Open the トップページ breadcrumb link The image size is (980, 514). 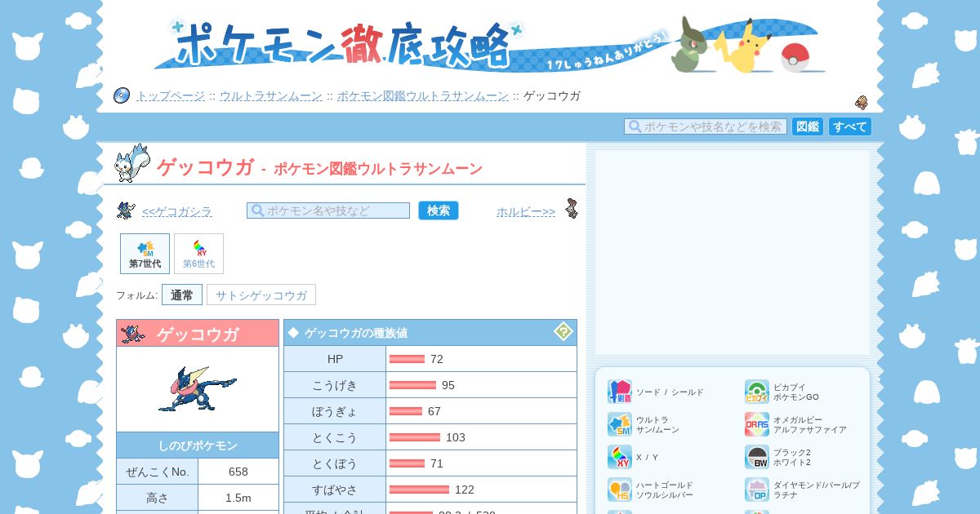coord(171,95)
